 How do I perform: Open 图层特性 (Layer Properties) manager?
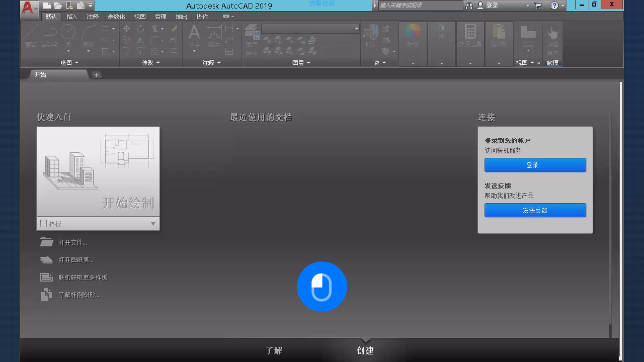point(252,39)
